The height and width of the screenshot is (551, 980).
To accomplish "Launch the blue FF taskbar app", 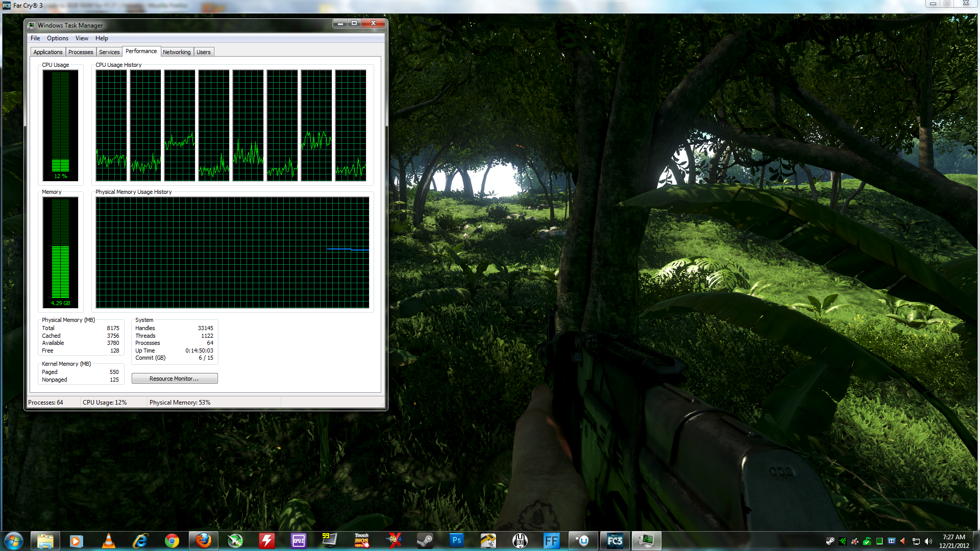I will pos(552,541).
